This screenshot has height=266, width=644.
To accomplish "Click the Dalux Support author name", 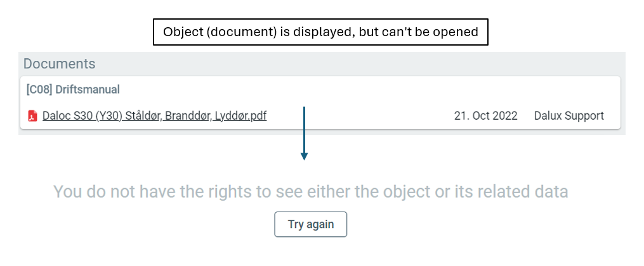I will point(569,116).
